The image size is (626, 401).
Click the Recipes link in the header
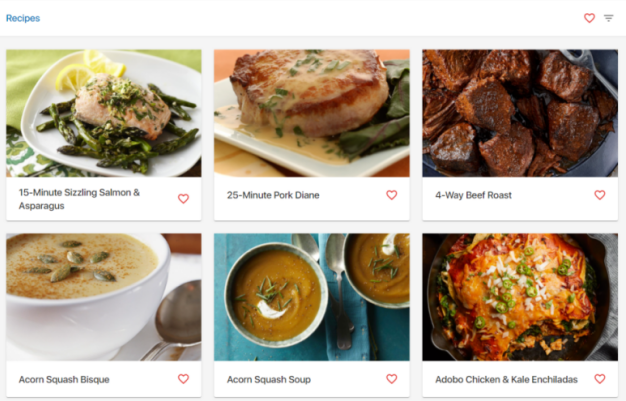click(23, 18)
